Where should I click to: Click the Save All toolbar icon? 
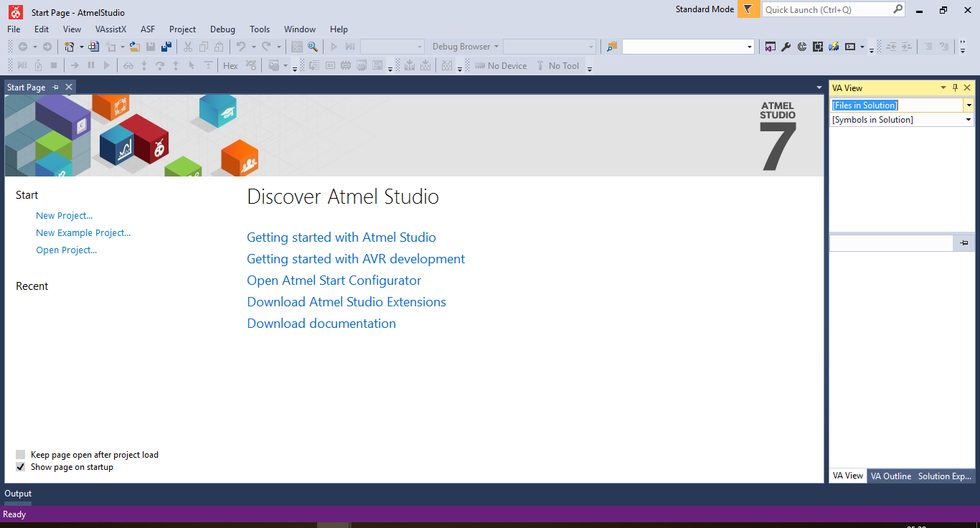coord(166,47)
